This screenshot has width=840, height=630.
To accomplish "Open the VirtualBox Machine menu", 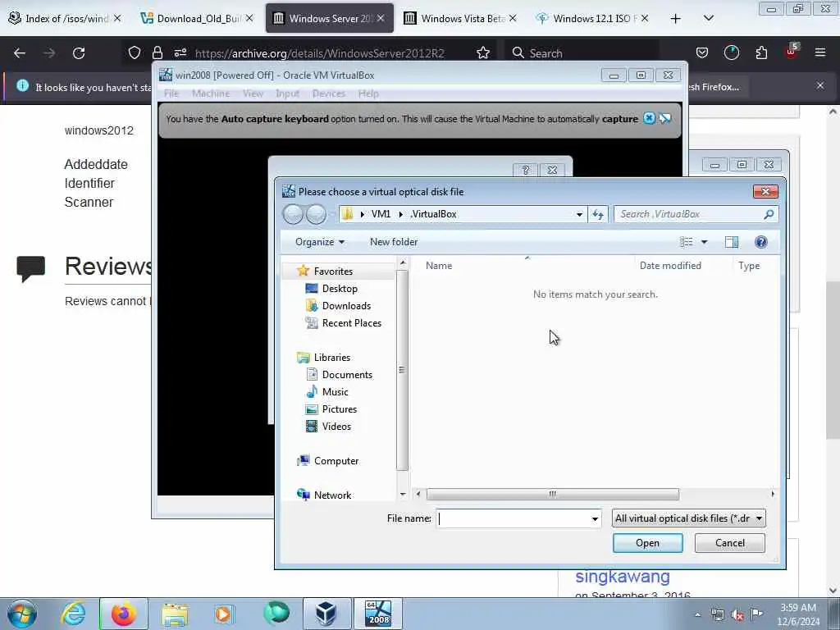I will pyautogui.click(x=211, y=94).
